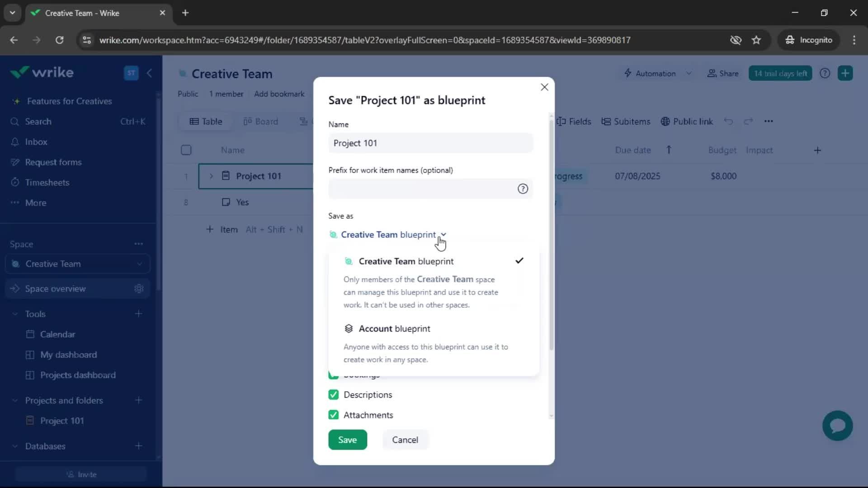Collapse the Tools section

[x=15, y=314]
